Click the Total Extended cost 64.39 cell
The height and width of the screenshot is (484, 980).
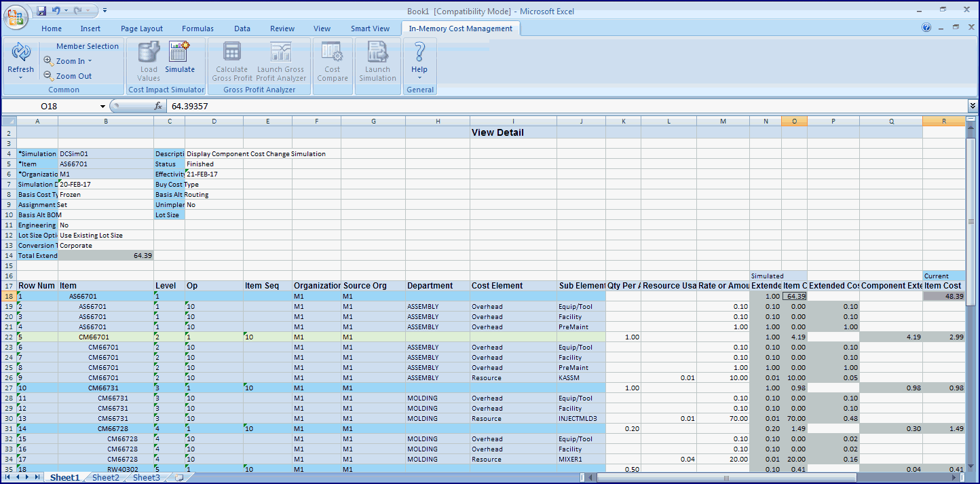tap(106, 256)
